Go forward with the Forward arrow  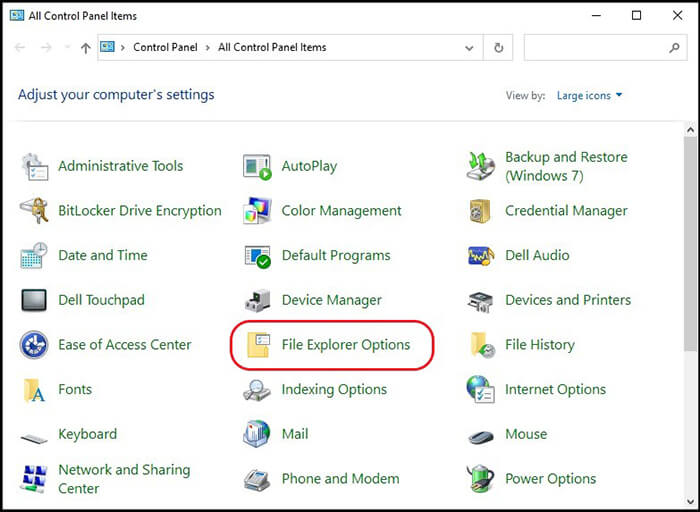46,47
